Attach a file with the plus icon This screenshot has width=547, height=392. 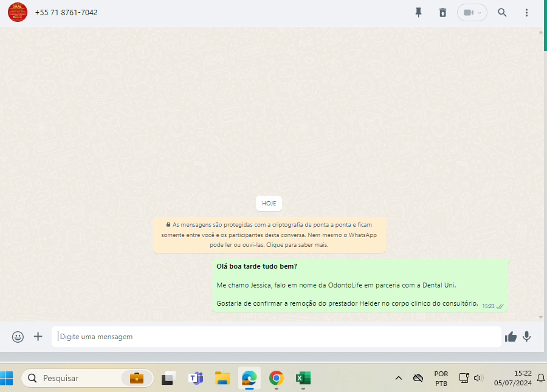coord(38,337)
